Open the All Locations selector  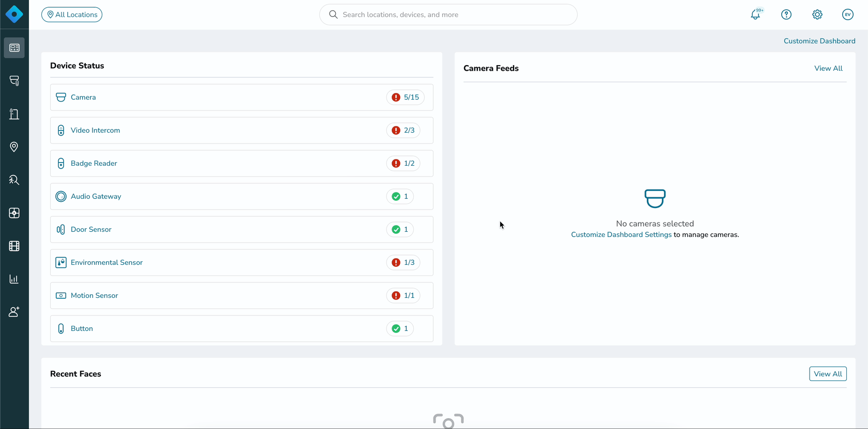coord(72,14)
